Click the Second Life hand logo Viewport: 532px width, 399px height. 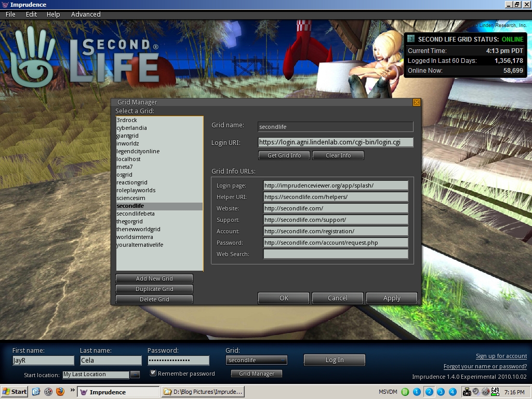(33, 57)
